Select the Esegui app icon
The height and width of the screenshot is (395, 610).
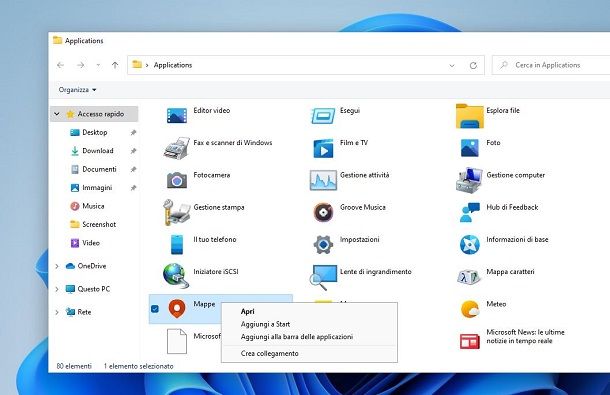click(x=323, y=116)
